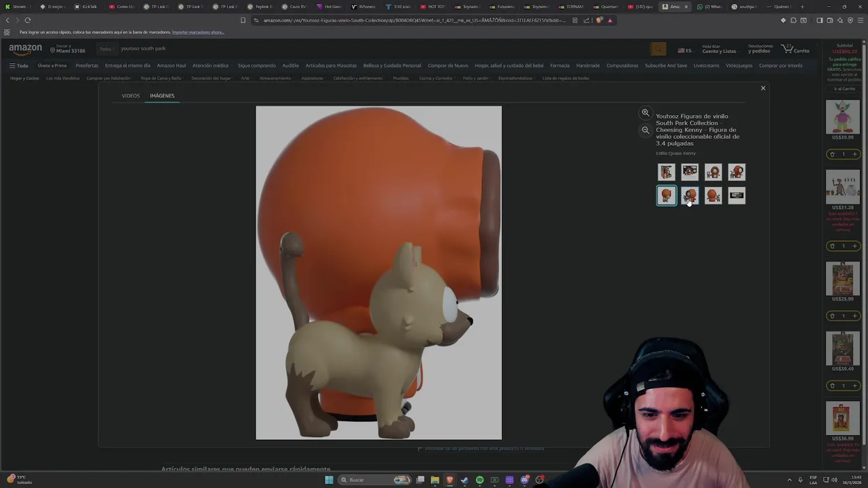
Task: Click the browser back arrow
Action: click(x=7, y=20)
